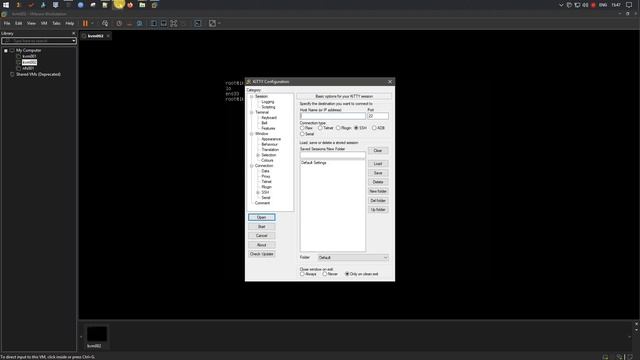Click the About button

tap(262, 245)
